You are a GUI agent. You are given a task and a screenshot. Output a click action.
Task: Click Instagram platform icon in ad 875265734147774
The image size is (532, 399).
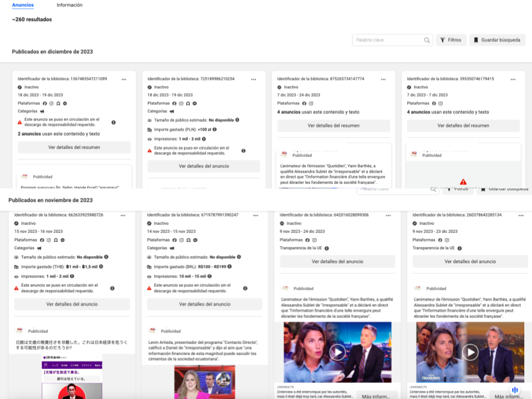click(x=311, y=103)
